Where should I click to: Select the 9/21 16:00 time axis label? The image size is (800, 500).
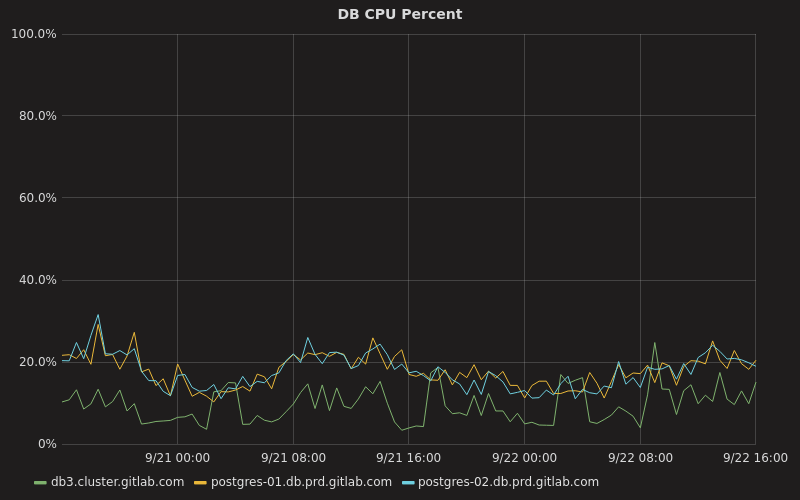(x=408, y=458)
